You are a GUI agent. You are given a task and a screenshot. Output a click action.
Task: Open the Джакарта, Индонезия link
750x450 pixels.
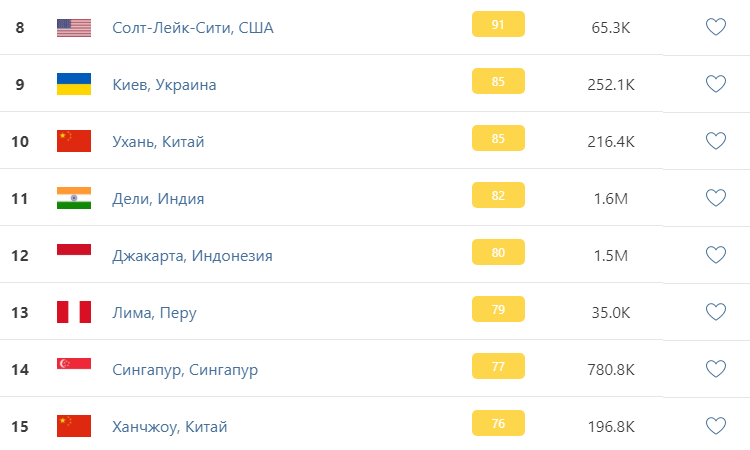(x=192, y=255)
